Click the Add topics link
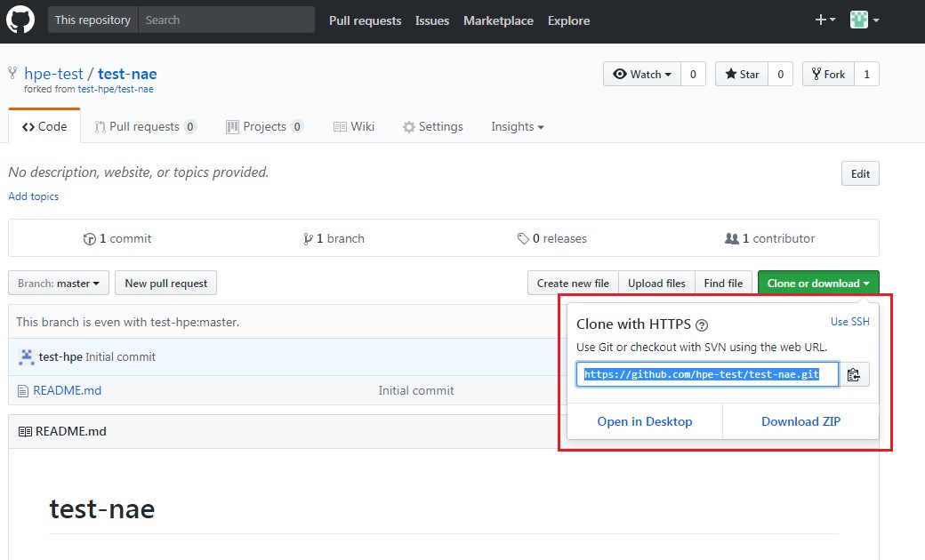 [34, 196]
